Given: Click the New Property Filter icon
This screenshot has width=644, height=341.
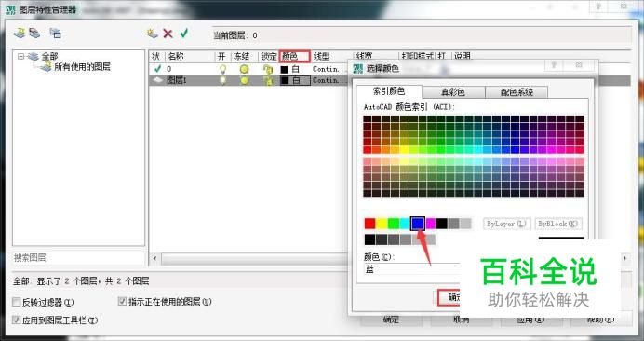Looking at the screenshot, I should click(x=20, y=34).
